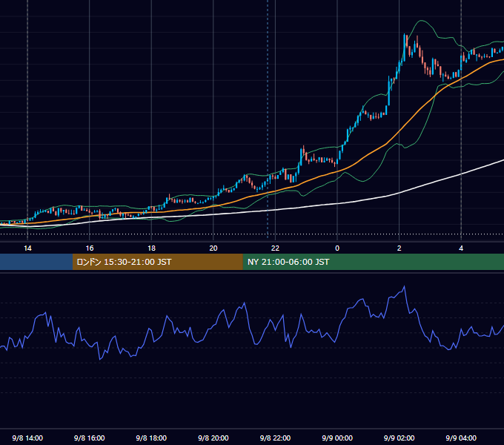Image resolution: width=504 pixels, height=445 pixels.
Task: Click the 9/8 22:00 date label
Action: (x=275, y=438)
